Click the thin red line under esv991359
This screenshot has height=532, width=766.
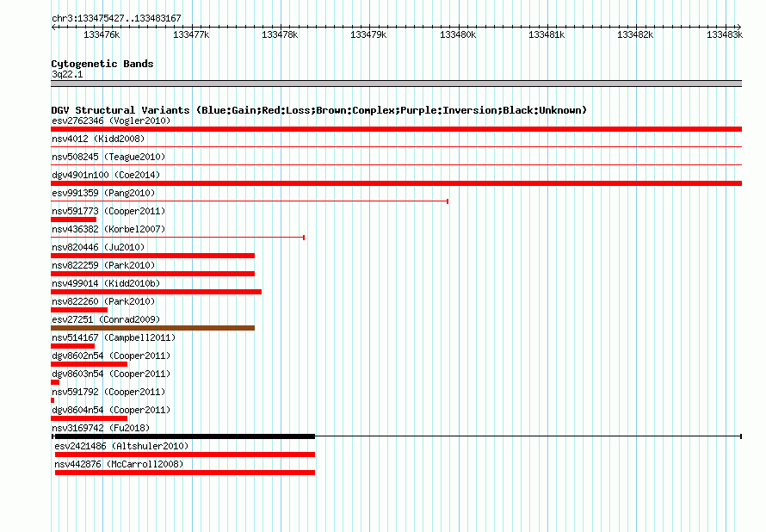click(250, 201)
